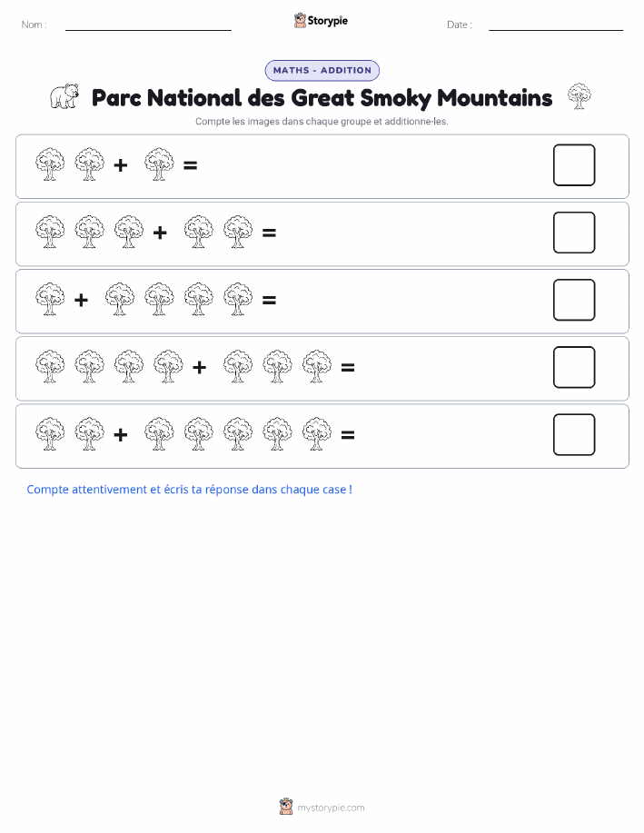Click the blue 'Compte attentivement' hint text
The width and height of the screenshot is (644, 833).
(190, 490)
